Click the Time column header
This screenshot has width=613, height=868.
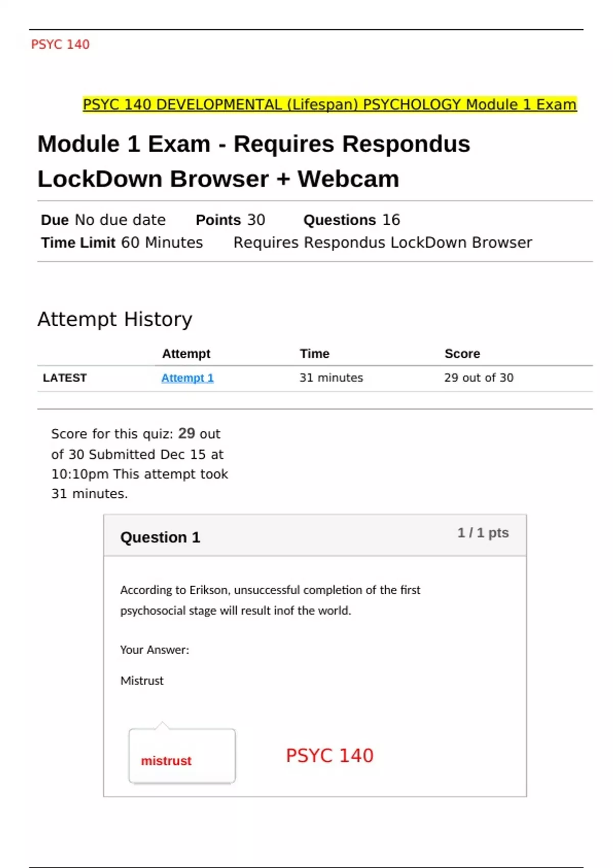pyautogui.click(x=314, y=353)
